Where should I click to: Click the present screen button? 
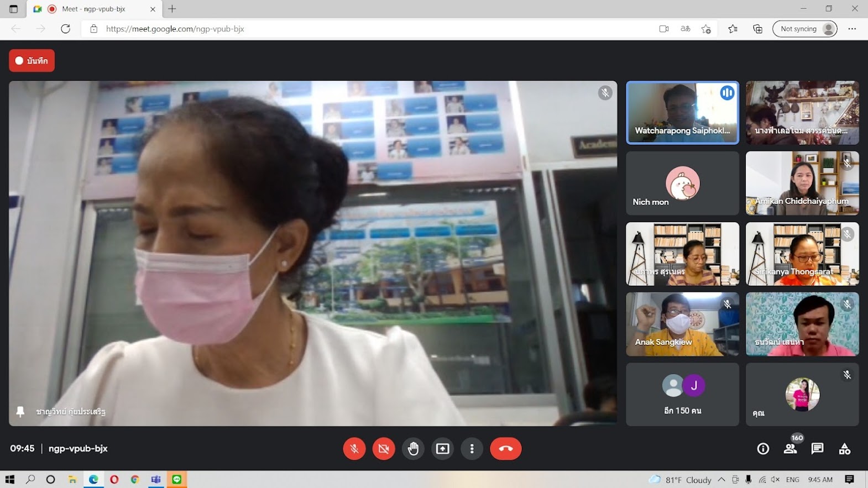(443, 449)
